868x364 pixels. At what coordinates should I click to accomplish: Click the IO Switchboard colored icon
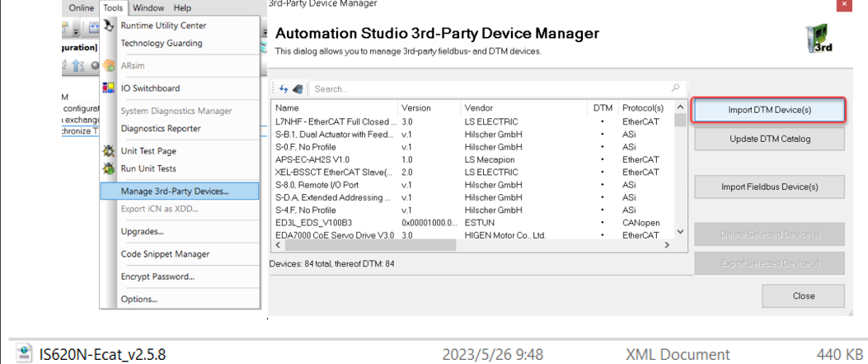(109, 88)
